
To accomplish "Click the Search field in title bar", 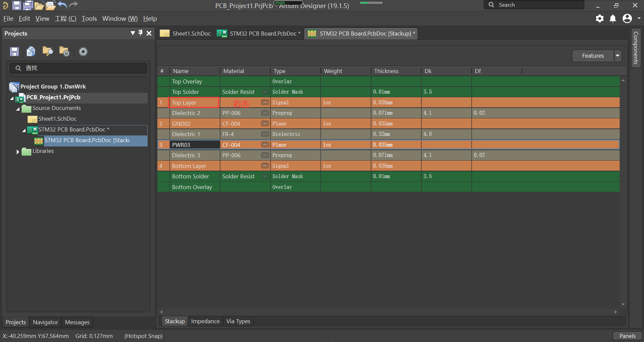I will [534, 5].
